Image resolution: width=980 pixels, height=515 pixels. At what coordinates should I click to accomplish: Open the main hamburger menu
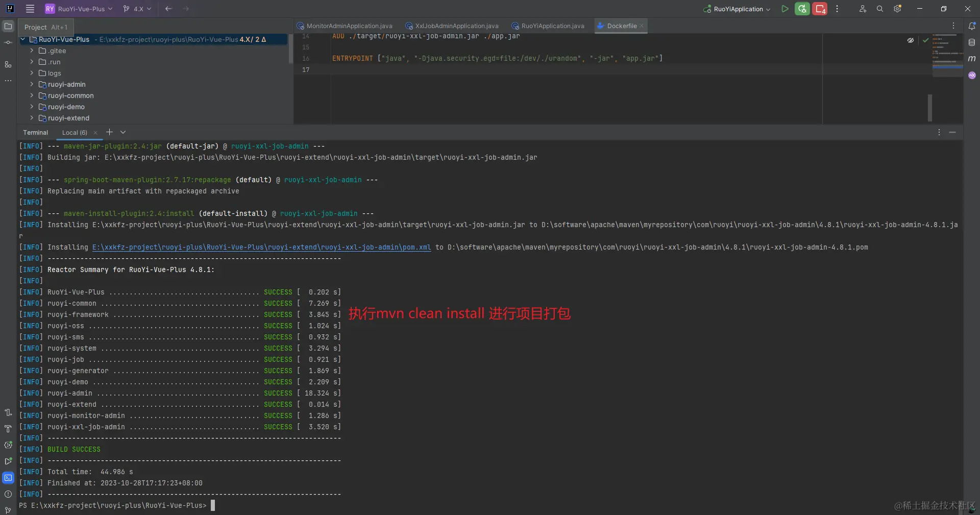point(30,9)
